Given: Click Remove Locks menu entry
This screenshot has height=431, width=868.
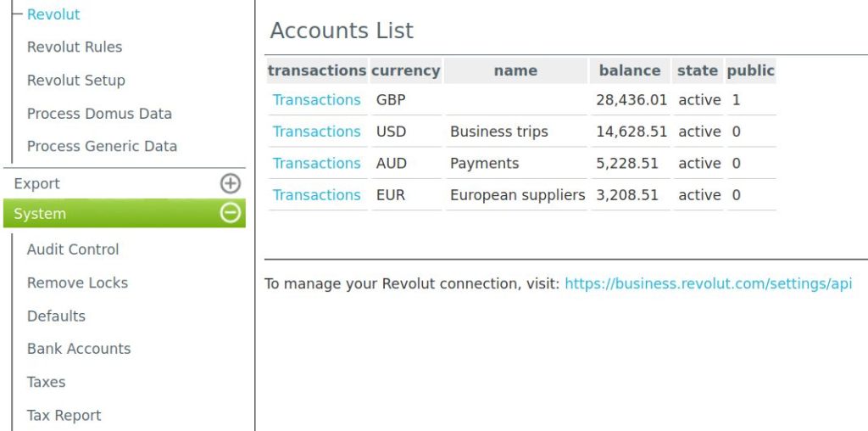Looking at the screenshot, I should [77, 283].
